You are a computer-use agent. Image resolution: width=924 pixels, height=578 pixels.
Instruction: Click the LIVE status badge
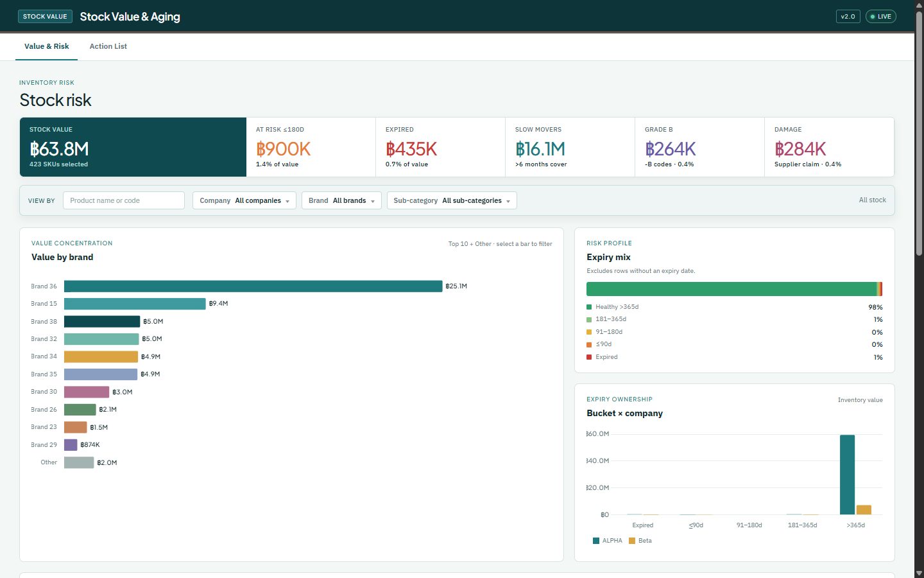(880, 17)
